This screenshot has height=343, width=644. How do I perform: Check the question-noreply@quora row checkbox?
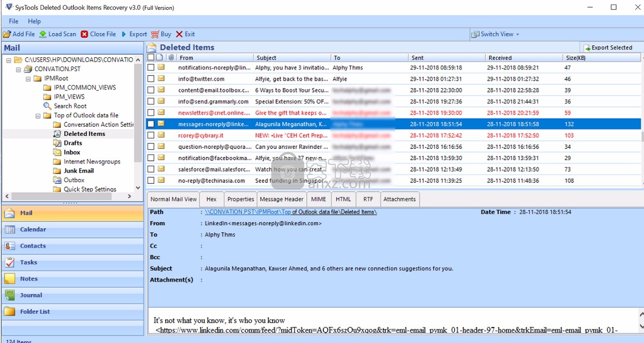pos(151,147)
